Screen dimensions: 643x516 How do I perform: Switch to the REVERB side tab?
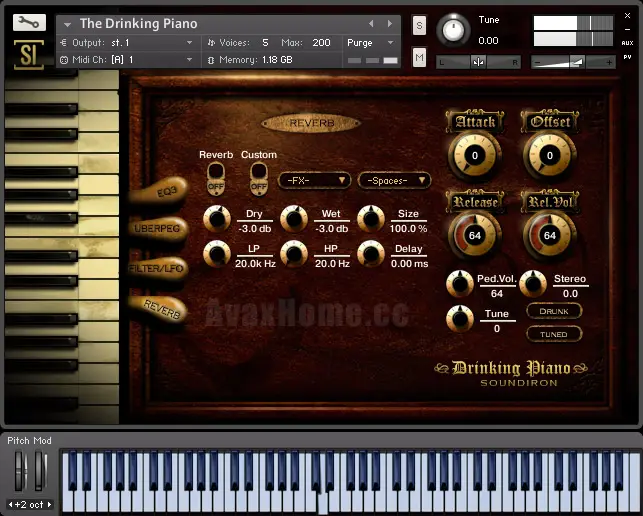click(159, 310)
